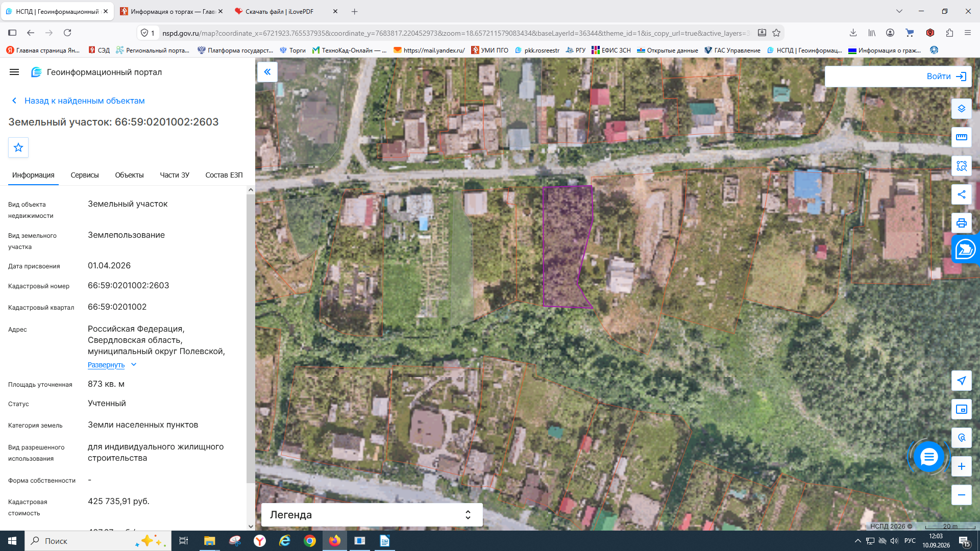Add parcel to favorites with star icon
The image size is (980, 551).
tap(18, 147)
